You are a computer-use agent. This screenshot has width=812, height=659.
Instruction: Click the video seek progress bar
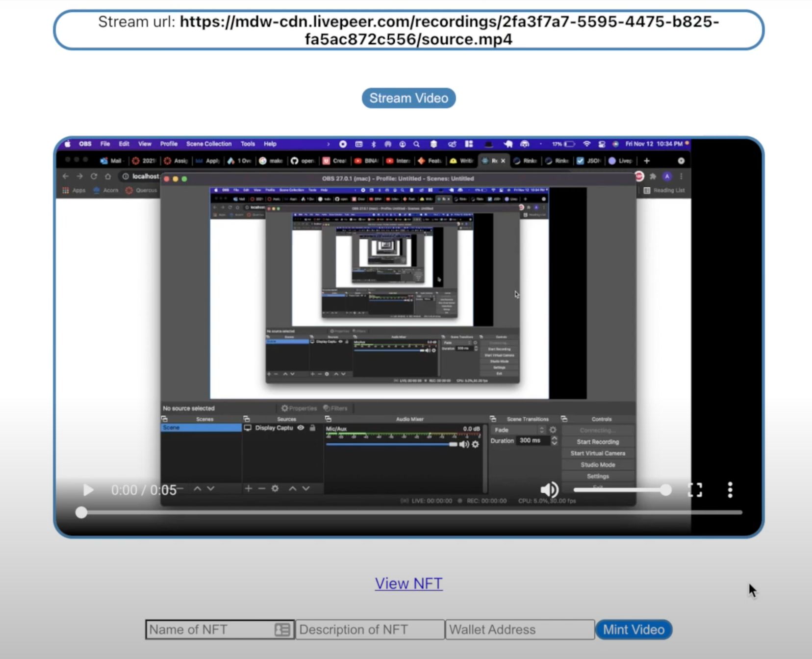409,512
